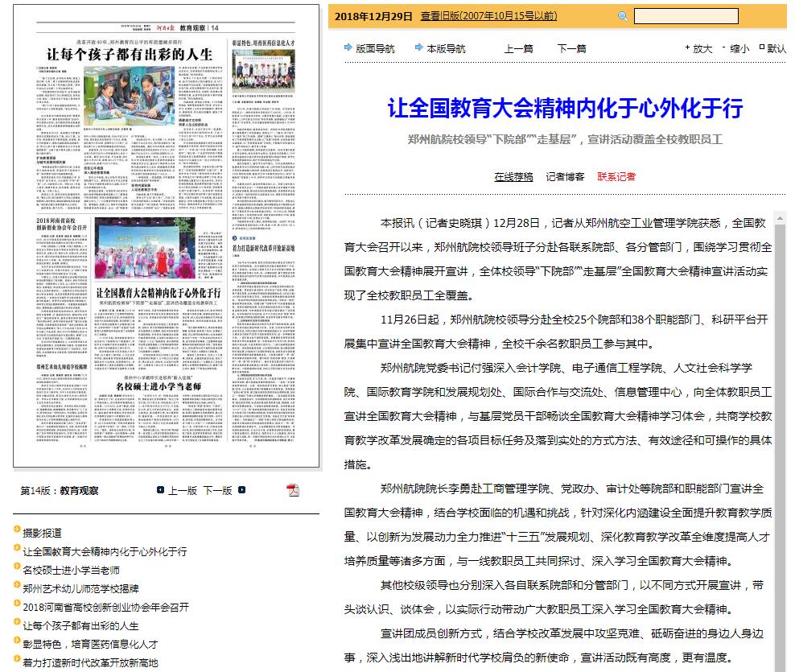Click the gray subtitle 郑州航院校领导"下院部""走基层"

pyautogui.click(x=565, y=139)
